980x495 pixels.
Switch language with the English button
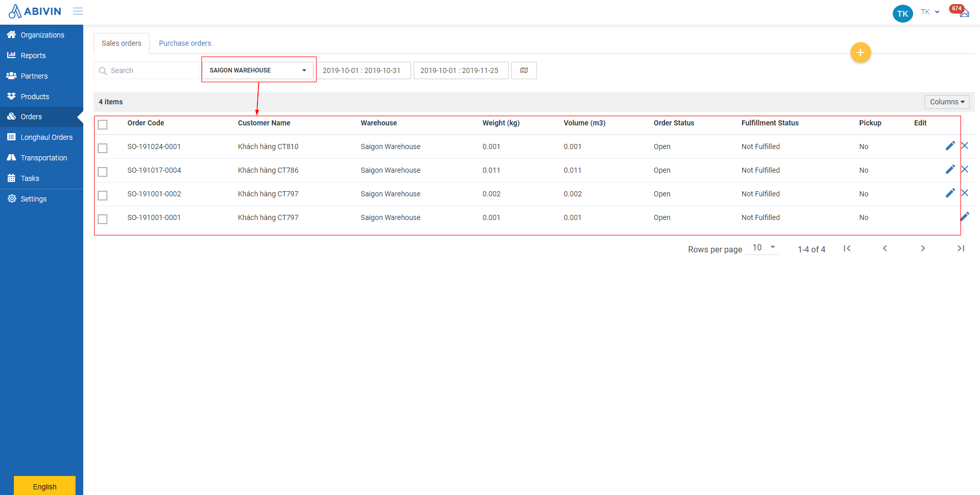click(x=45, y=486)
